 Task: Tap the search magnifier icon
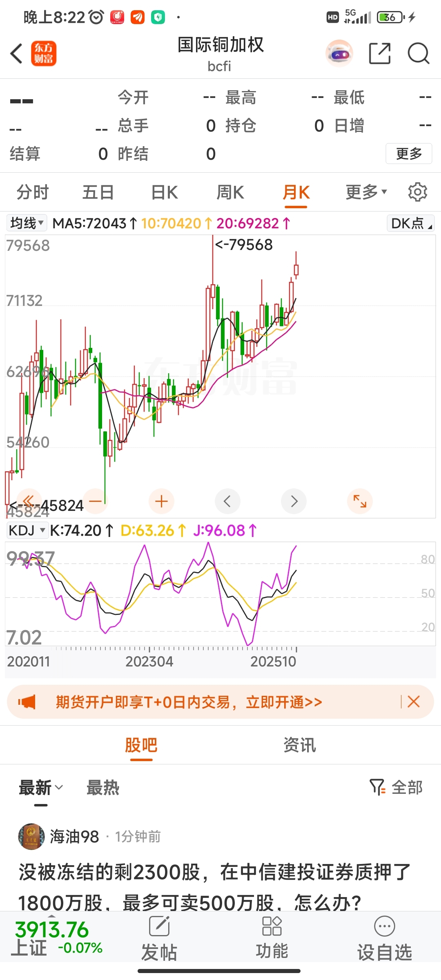pyautogui.click(x=419, y=53)
